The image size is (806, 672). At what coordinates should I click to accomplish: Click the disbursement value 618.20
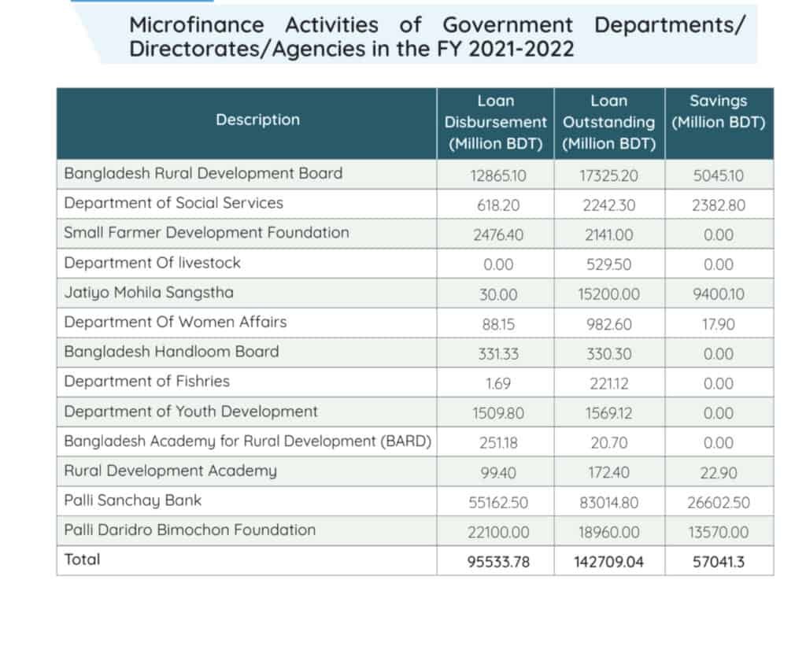point(498,205)
